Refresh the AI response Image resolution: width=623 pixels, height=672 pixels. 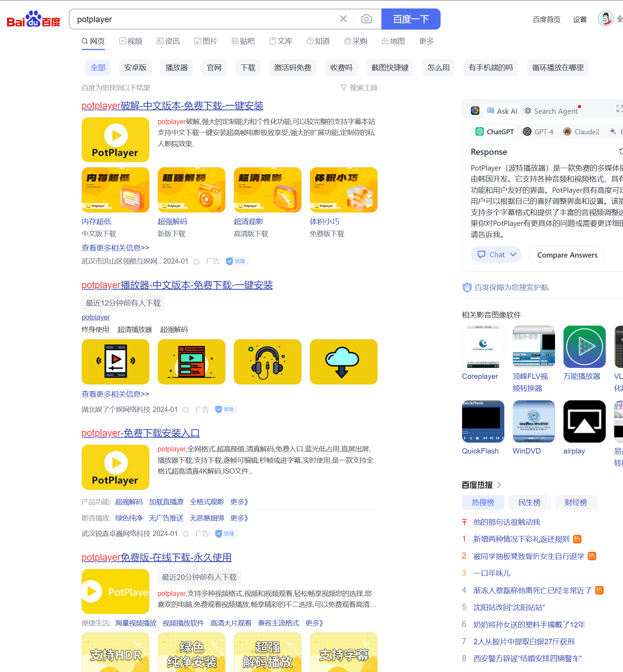pyautogui.click(x=621, y=151)
